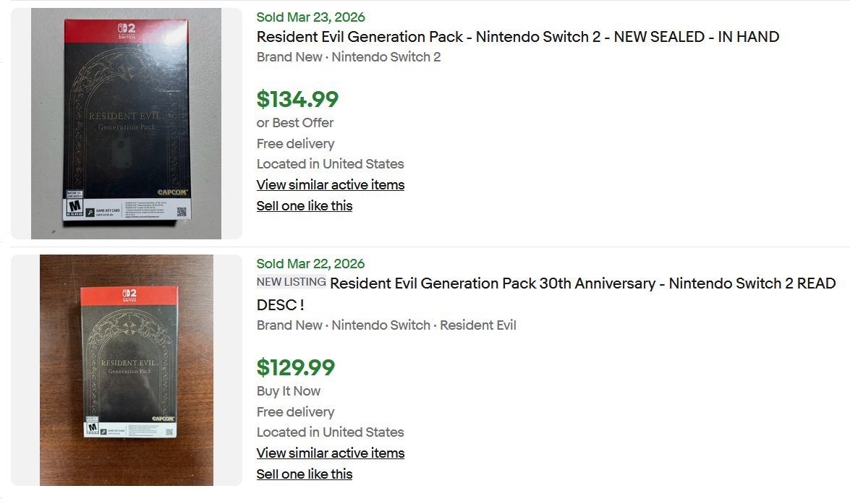View similar active items for $129.99 listing
Viewport: 850px width, 504px height.
click(x=330, y=453)
